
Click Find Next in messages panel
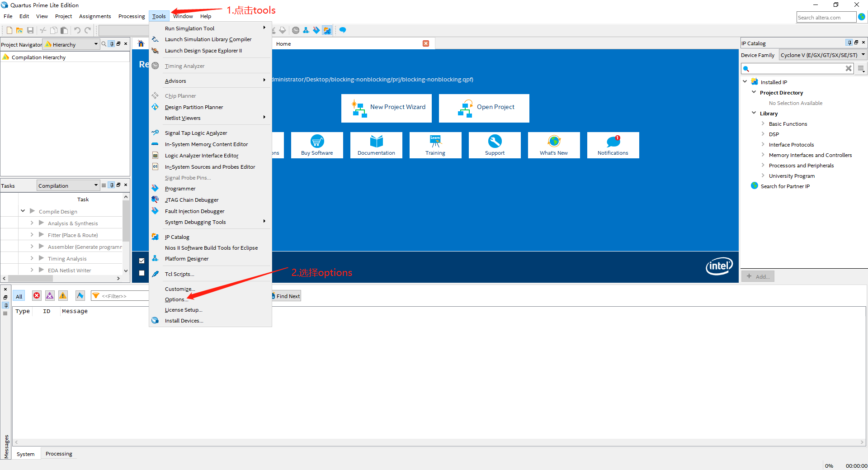[x=287, y=296]
